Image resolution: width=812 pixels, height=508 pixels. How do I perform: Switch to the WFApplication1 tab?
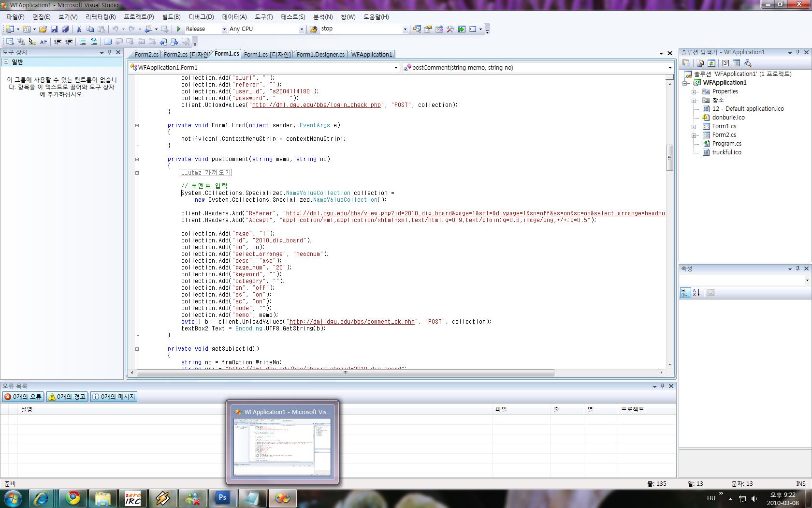click(x=372, y=54)
